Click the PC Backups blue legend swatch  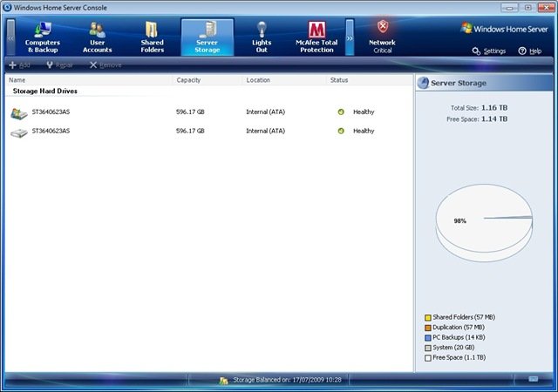pos(428,338)
